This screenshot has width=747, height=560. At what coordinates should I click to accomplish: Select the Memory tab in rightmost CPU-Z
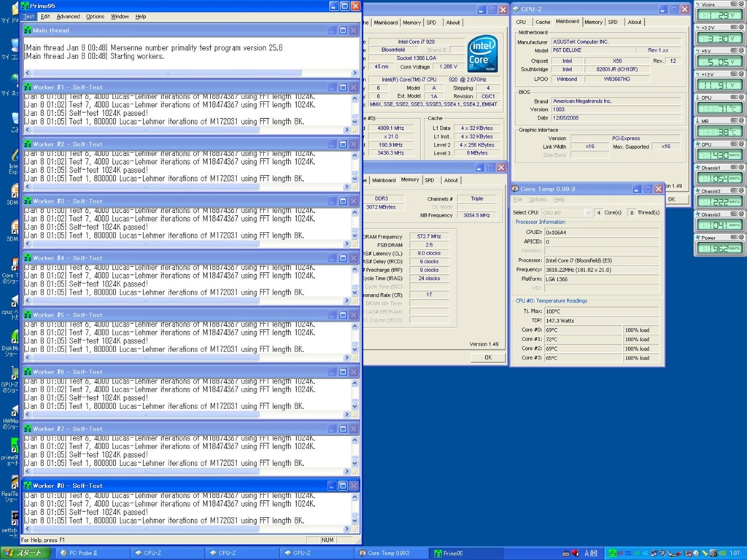tap(593, 22)
